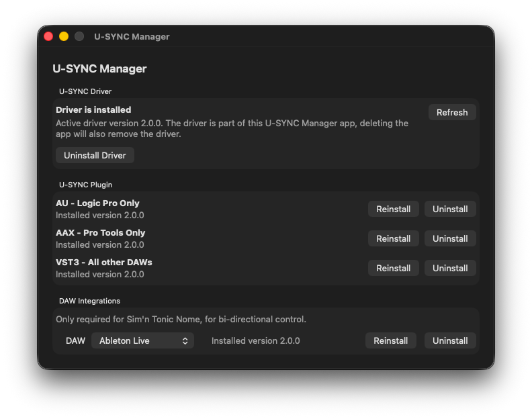532x419 pixels.
Task: Select the 'DAW Integrations' section header
Action: pyautogui.click(x=89, y=301)
